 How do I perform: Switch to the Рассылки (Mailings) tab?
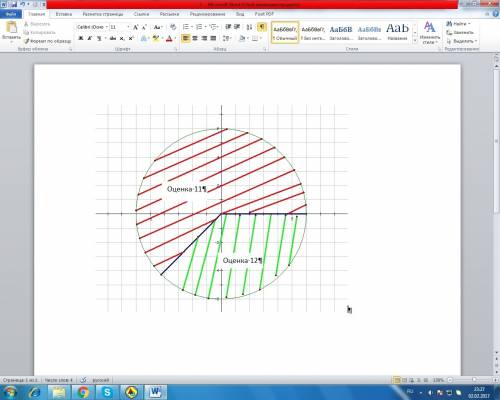169,14
